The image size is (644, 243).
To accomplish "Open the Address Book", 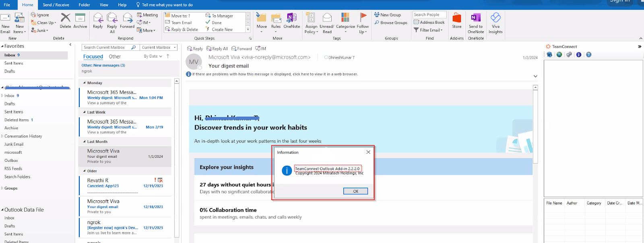I will click(429, 22).
